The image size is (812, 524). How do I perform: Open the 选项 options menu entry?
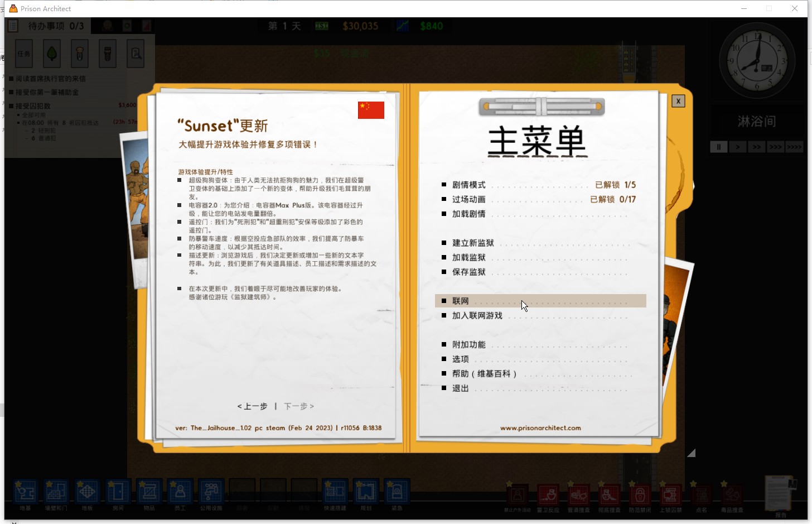[461, 359]
